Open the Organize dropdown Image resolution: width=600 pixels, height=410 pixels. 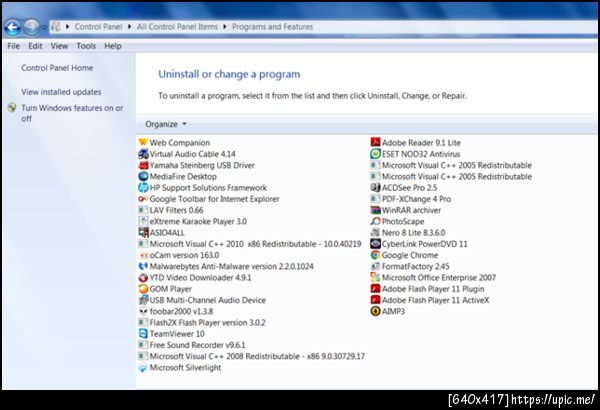coord(166,124)
